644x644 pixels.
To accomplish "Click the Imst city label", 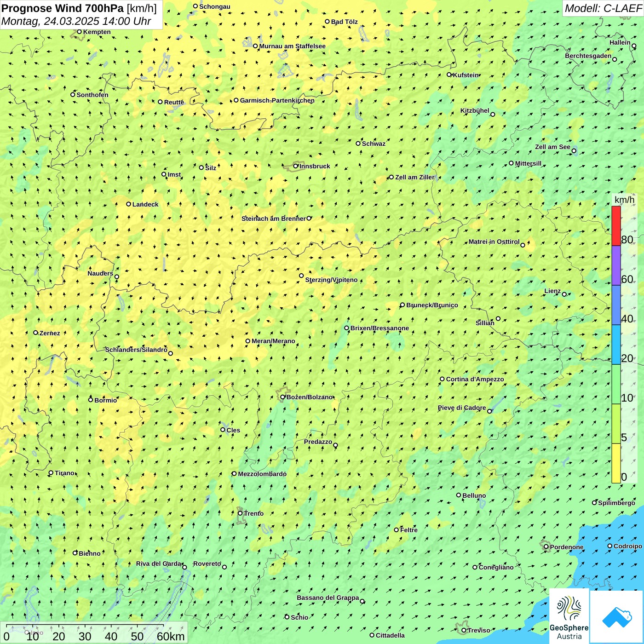I will click(174, 174).
